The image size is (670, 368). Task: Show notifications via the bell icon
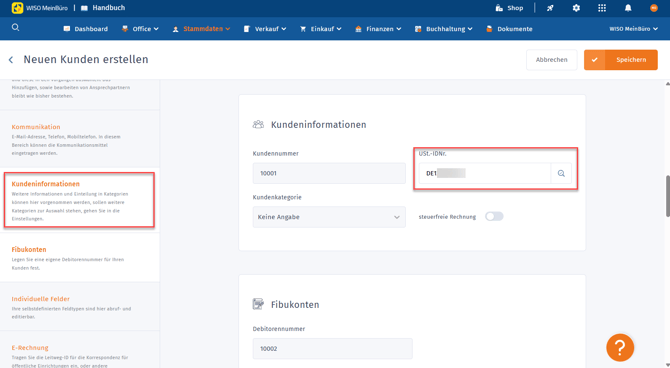628,8
